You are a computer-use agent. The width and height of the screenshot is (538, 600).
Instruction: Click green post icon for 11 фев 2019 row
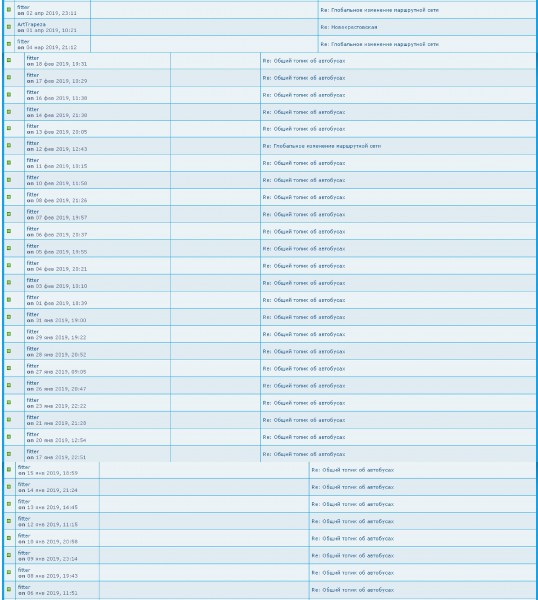(x=9, y=163)
